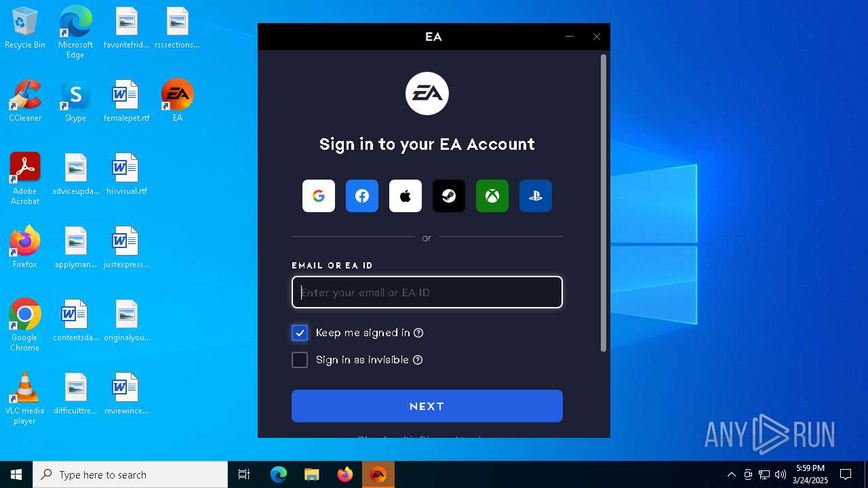Select applyman... file on desktop
868x488 pixels.
[75, 248]
